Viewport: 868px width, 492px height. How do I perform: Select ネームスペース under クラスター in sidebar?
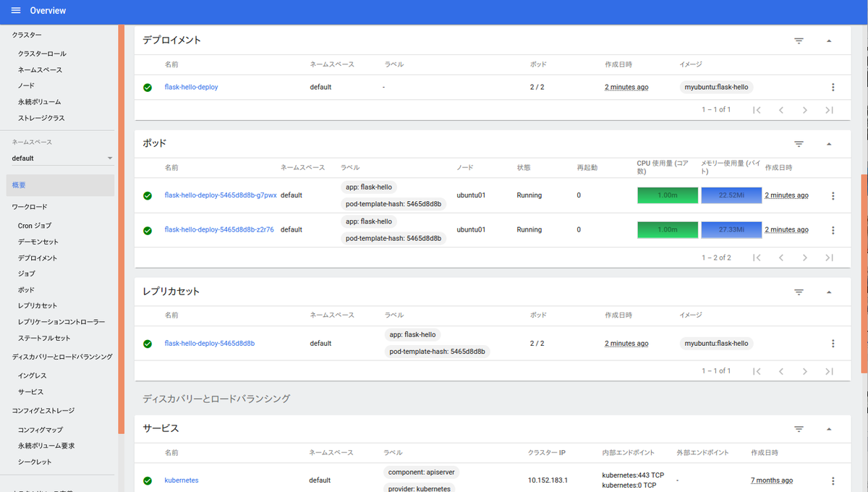40,70
